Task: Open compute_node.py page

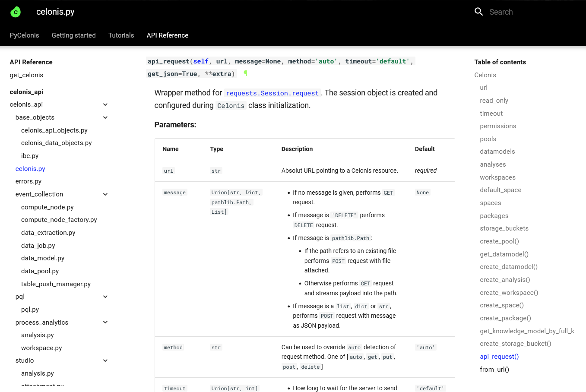Action: point(48,207)
